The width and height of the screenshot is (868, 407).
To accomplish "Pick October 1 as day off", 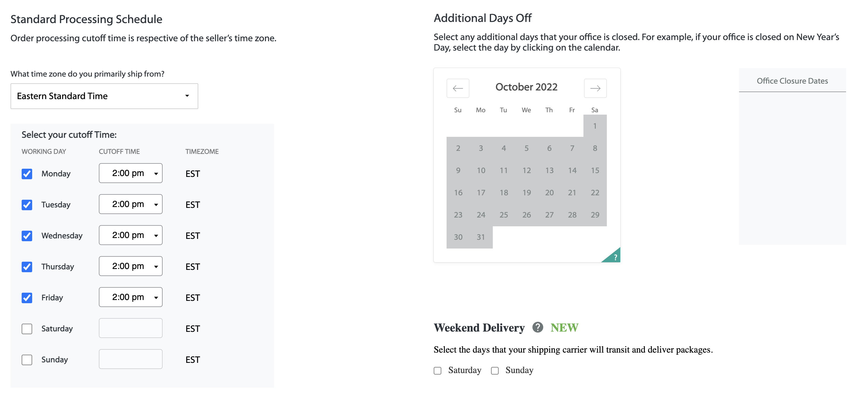I will 595,126.
